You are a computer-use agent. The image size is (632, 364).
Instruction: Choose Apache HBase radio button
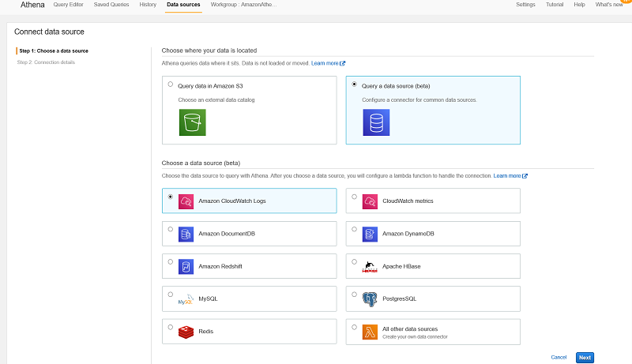tap(354, 261)
